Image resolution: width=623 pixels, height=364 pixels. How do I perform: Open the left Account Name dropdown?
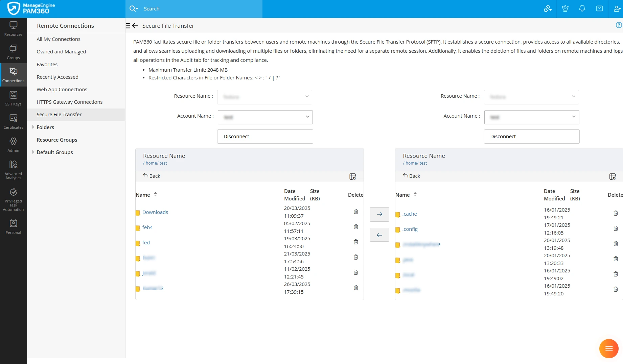(265, 117)
